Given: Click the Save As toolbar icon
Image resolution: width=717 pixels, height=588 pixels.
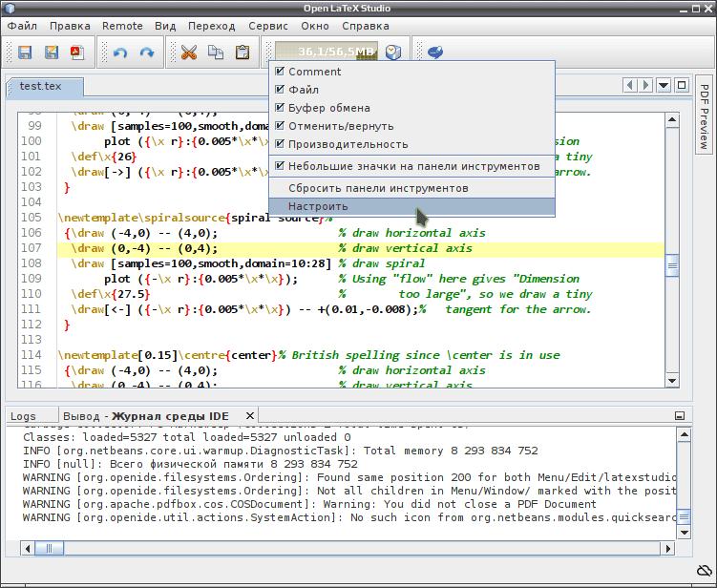Looking at the screenshot, I should click(52, 52).
